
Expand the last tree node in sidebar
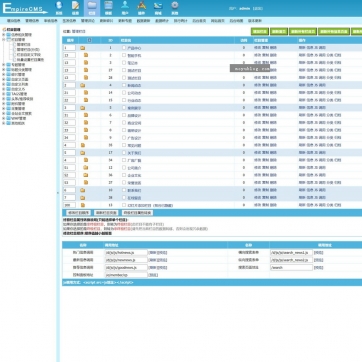tap(4, 123)
